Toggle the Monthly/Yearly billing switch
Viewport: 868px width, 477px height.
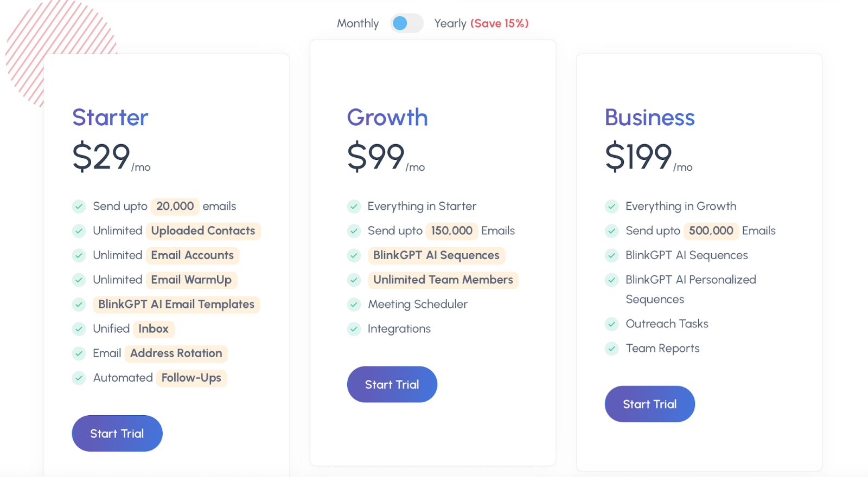pyautogui.click(x=406, y=23)
